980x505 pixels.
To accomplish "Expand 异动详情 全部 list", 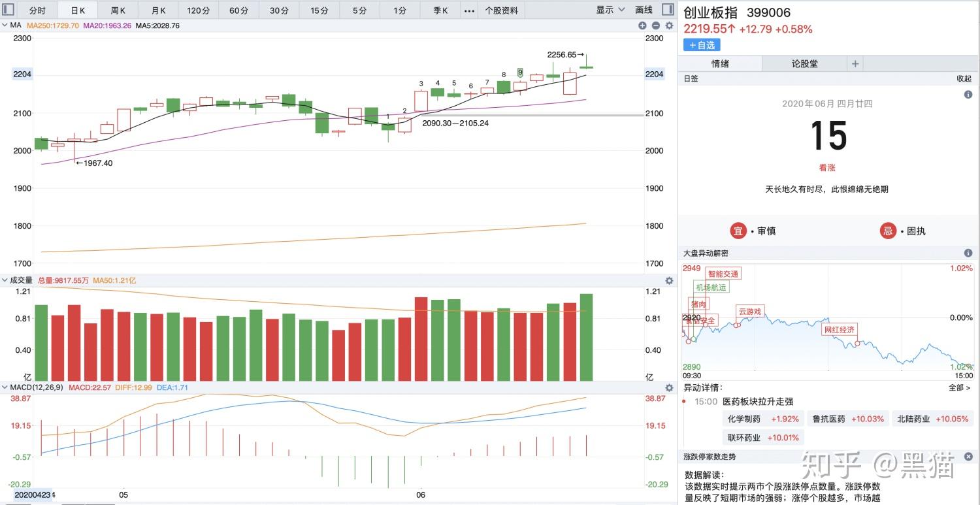I will click(x=958, y=387).
